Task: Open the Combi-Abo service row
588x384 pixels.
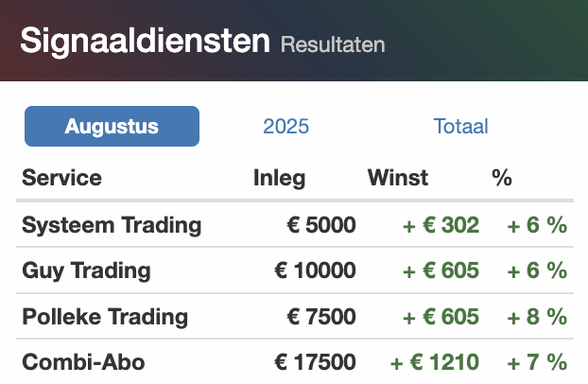Action: (295, 362)
